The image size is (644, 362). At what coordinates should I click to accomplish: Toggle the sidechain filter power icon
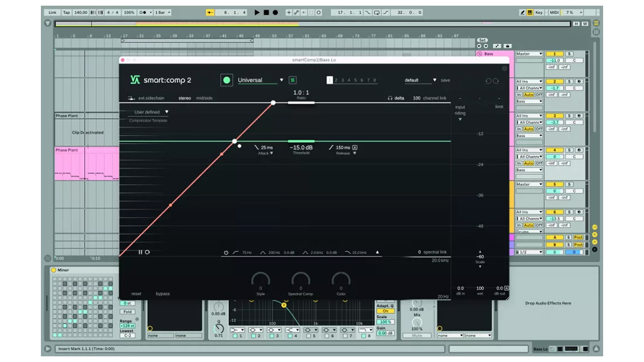tap(226, 253)
